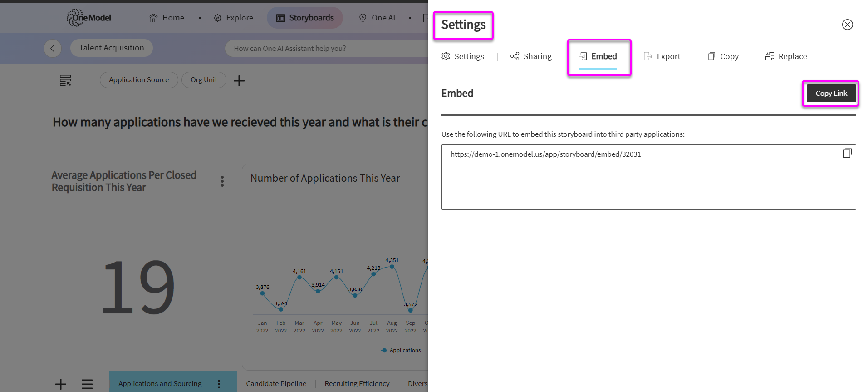
Task: Open page list hamburger icon at bottom
Action: tap(87, 384)
